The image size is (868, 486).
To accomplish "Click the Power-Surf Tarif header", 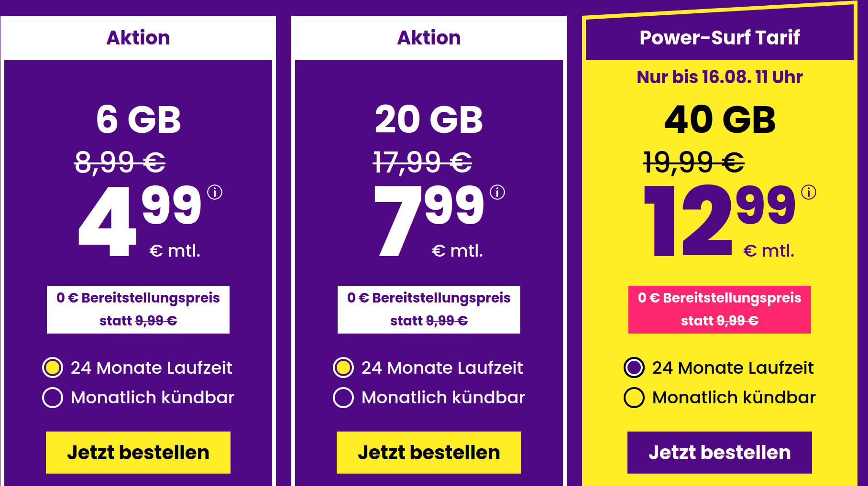I will click(x=720, y=38).
